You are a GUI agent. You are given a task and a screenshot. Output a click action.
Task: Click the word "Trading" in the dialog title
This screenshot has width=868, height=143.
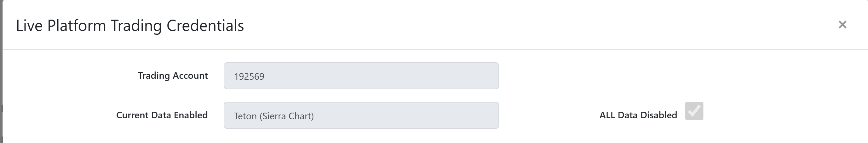pyautogui.click(x=136, y=26)
